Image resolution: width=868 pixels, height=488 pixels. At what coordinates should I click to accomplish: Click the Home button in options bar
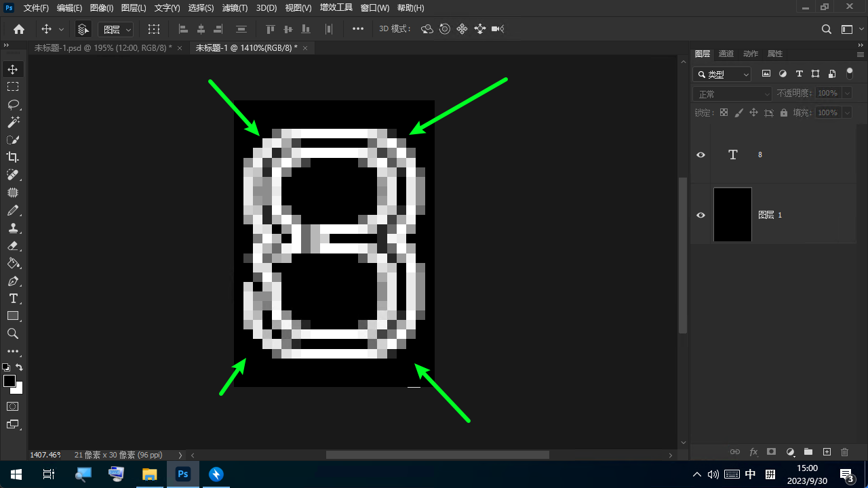click(x=19, y=29)
